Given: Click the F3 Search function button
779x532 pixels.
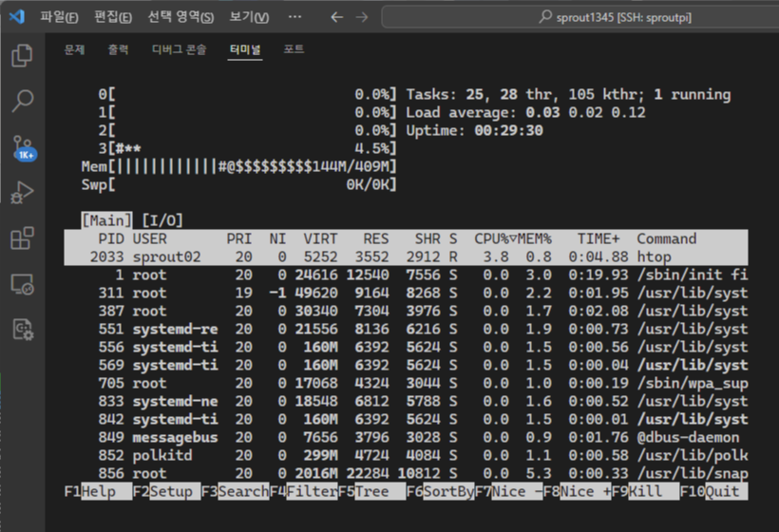Looking at the screenshot, I should pyautogui.click(x=235, y=492).
